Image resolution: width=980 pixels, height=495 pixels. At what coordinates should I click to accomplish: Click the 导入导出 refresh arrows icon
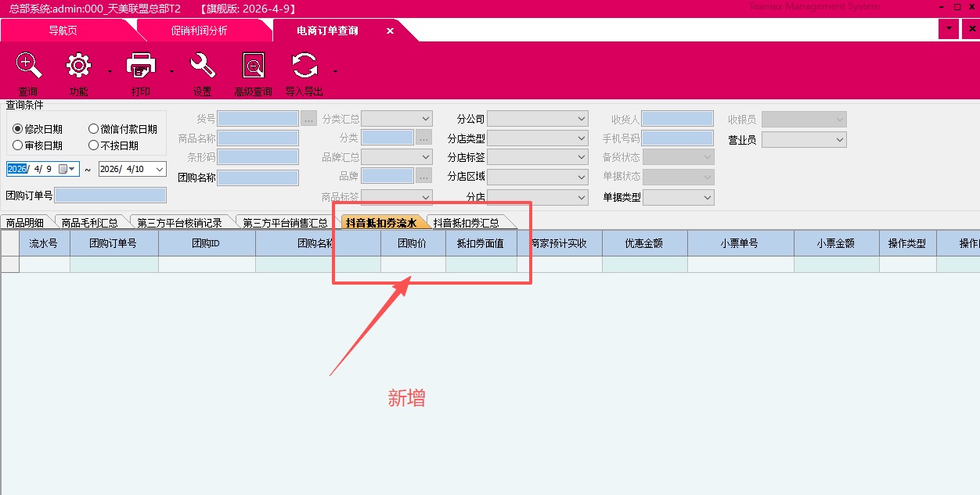point(304,66)
